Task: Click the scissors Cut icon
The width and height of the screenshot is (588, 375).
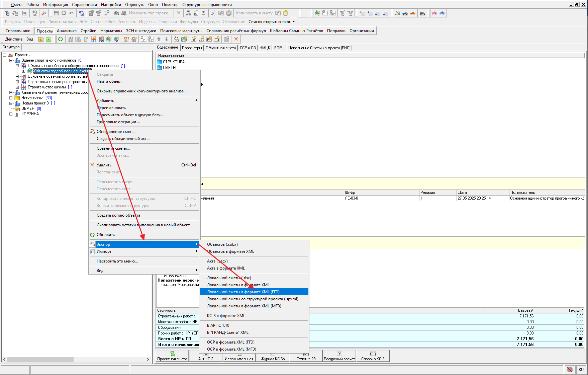Action: (x=213, y=13)
